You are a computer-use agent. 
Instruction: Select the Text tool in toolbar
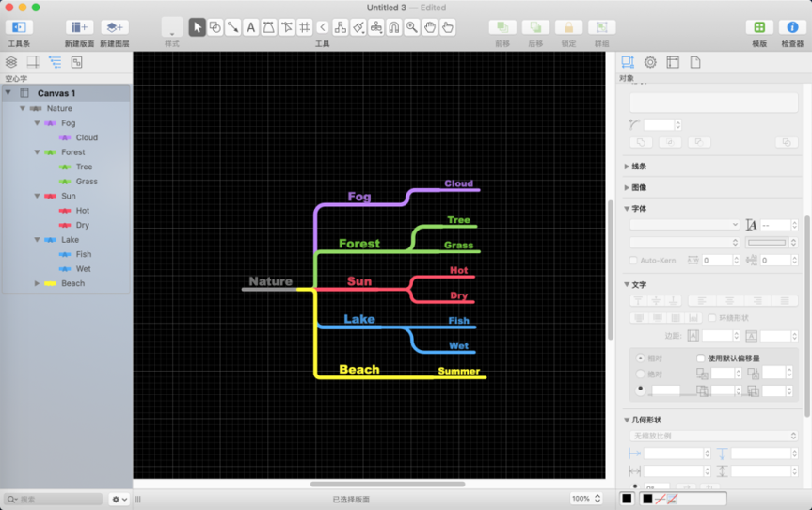[x=250, y=27]
